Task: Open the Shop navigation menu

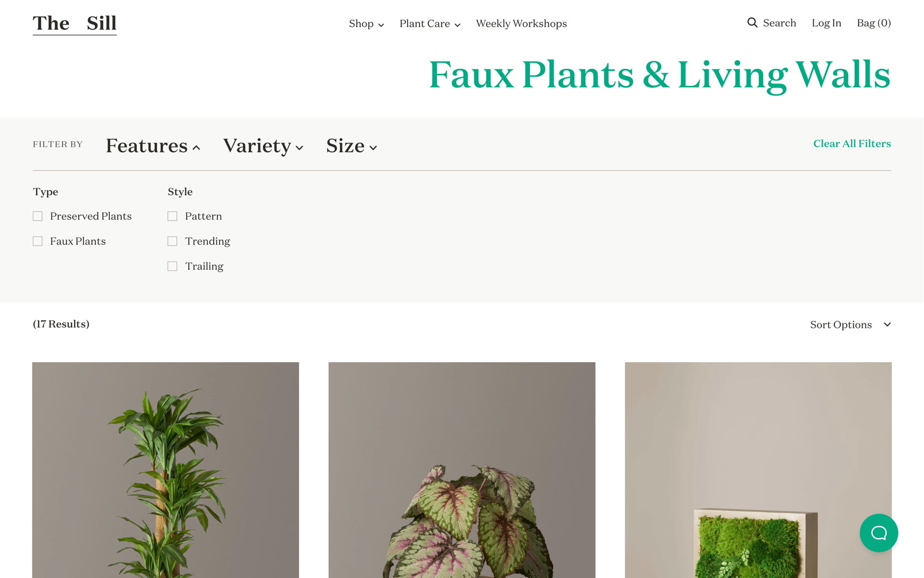Action: [x=367, y=24]
